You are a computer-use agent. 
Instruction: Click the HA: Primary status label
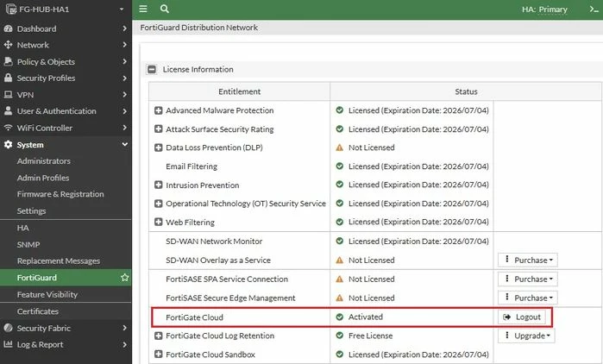pyautogui.click(x=544, y=9)
